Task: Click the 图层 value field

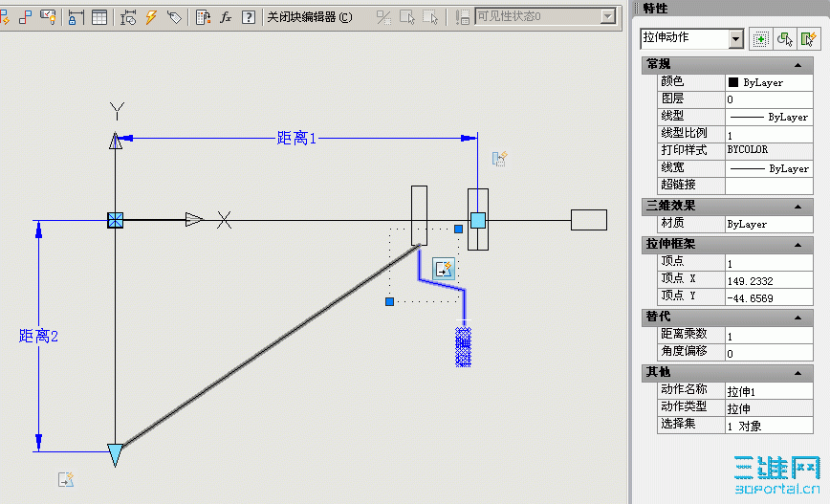Action: [x=769, y=99]
